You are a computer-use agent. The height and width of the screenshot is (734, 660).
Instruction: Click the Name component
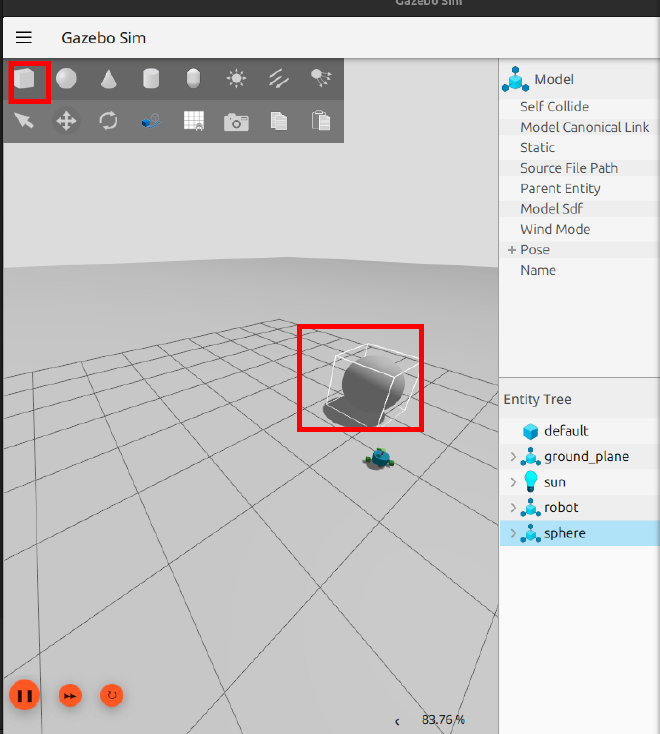579,271
